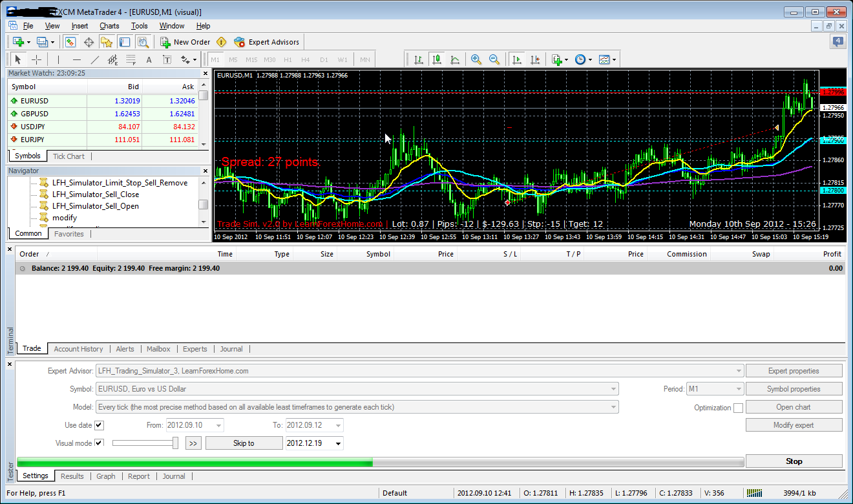Select the Fibonacci Retracement tool
The height and width of the screenshot is (504, 853).
131,60
